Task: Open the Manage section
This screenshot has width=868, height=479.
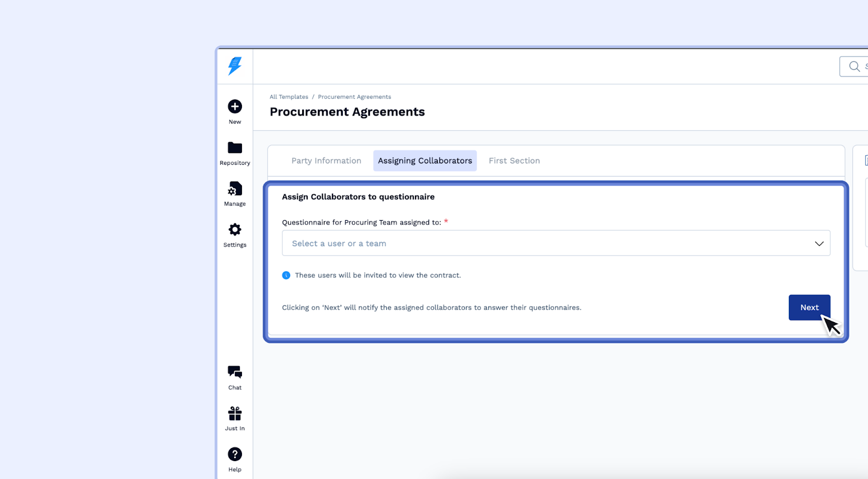Action: click(235, 194)
